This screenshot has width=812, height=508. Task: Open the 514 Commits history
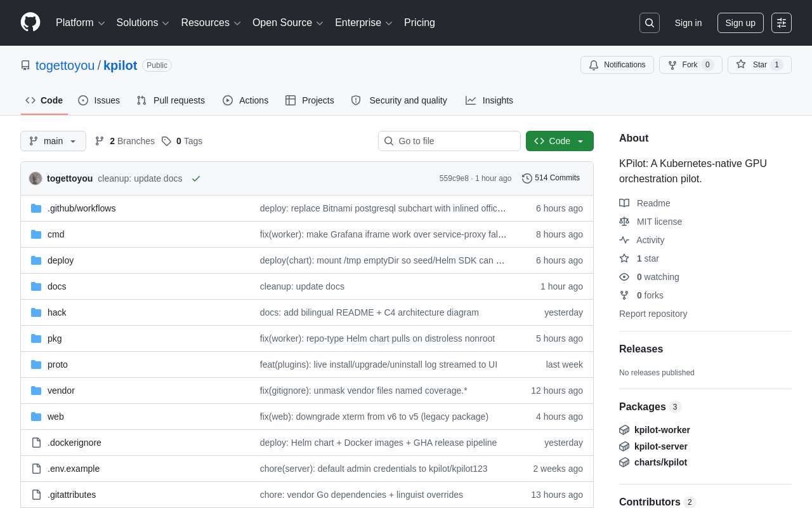[551, 178]
